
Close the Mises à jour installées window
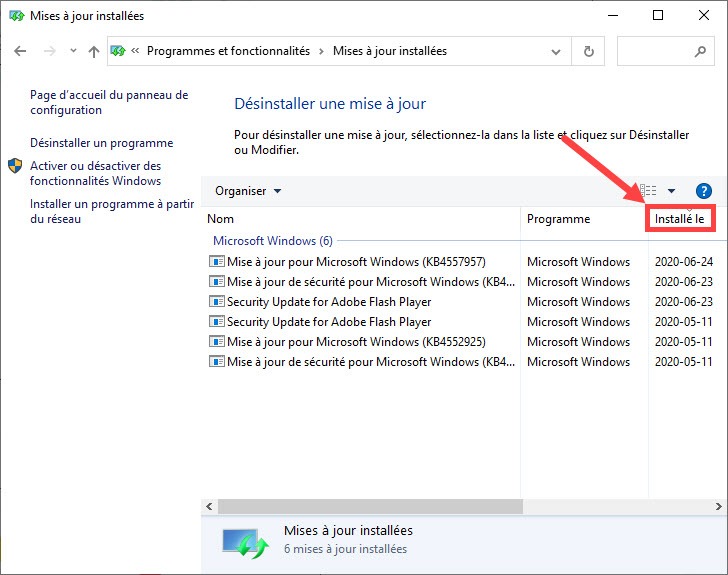(x=703, y=15)
